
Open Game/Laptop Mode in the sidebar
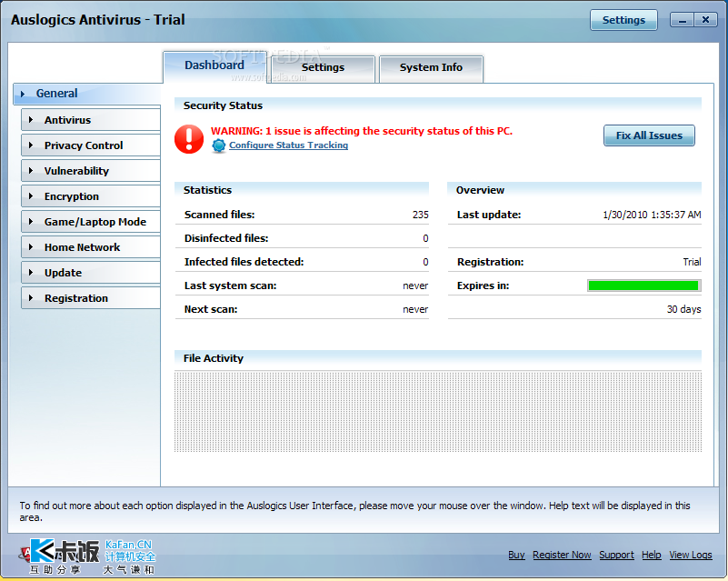click(91, 222)
